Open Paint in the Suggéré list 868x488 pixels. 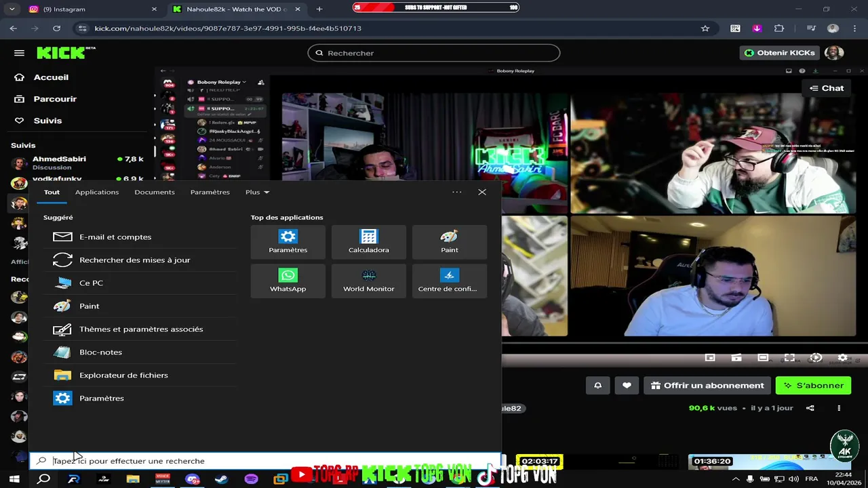[141, 306]
